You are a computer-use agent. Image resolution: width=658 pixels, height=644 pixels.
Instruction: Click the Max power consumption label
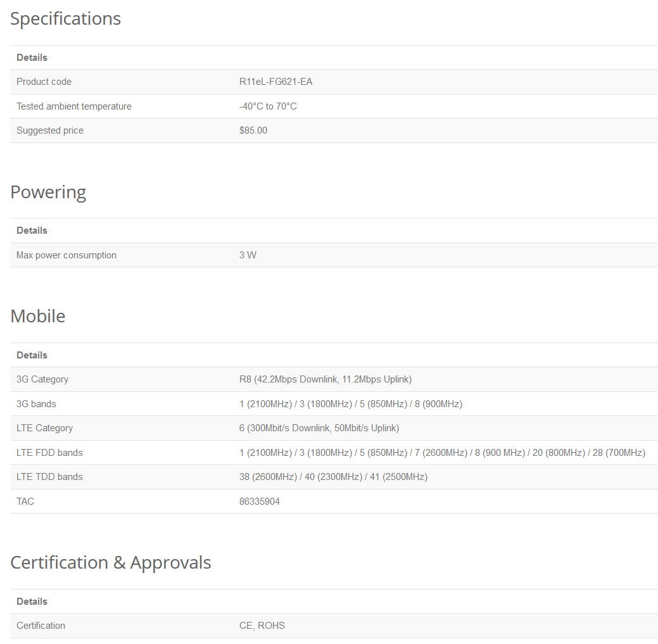pyautogui.click(x=66, y=255)
